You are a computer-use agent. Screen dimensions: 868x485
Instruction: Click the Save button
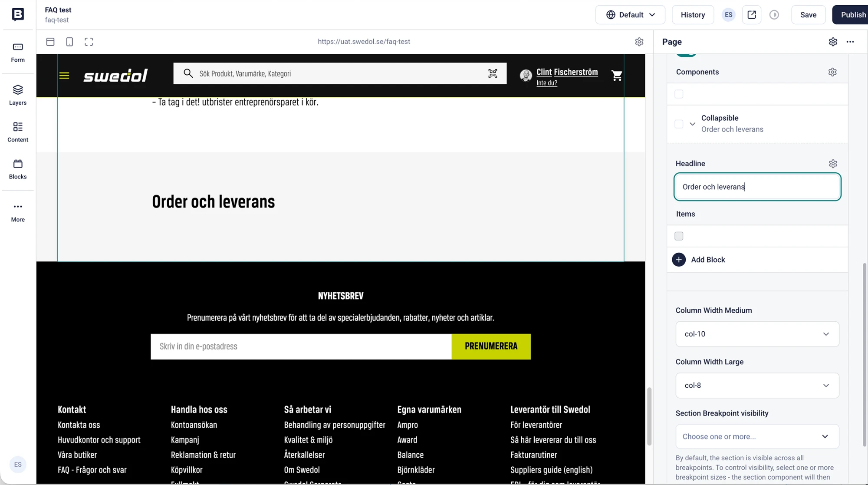808,15
